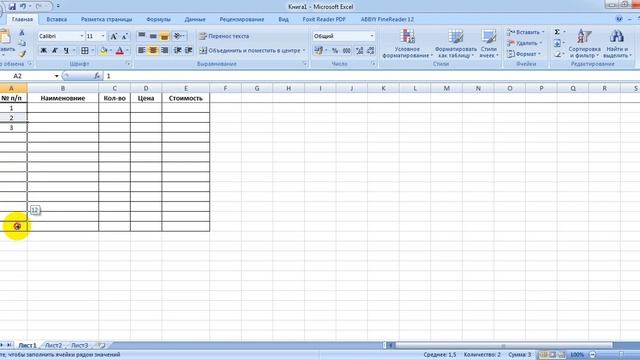Undo the last action in quick access toolbar
Screen dimensions: 640x360
tap(23, 7)
